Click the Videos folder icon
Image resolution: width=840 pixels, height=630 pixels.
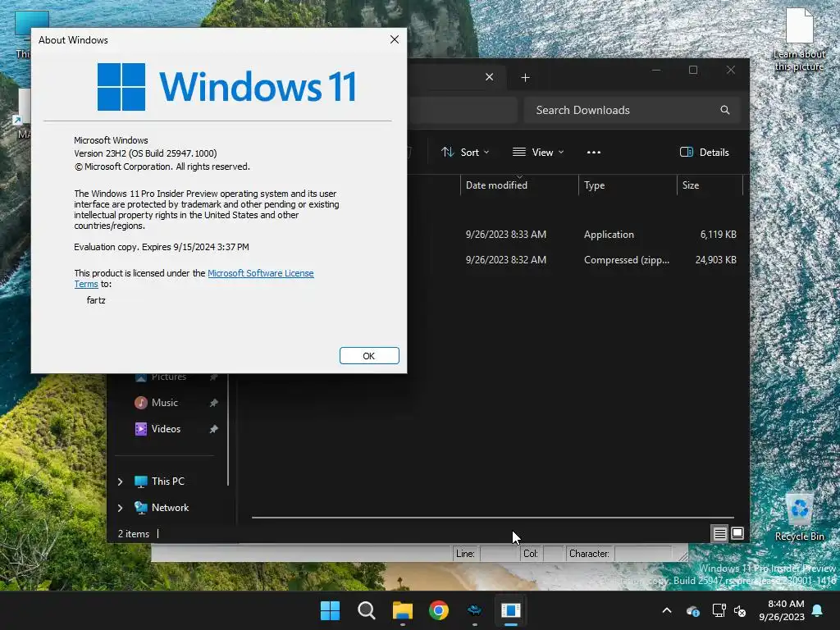141,429
